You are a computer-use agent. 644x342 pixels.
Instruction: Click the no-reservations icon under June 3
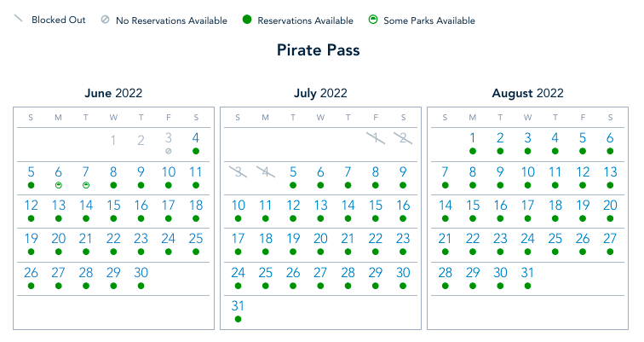[x=169, y=151]
